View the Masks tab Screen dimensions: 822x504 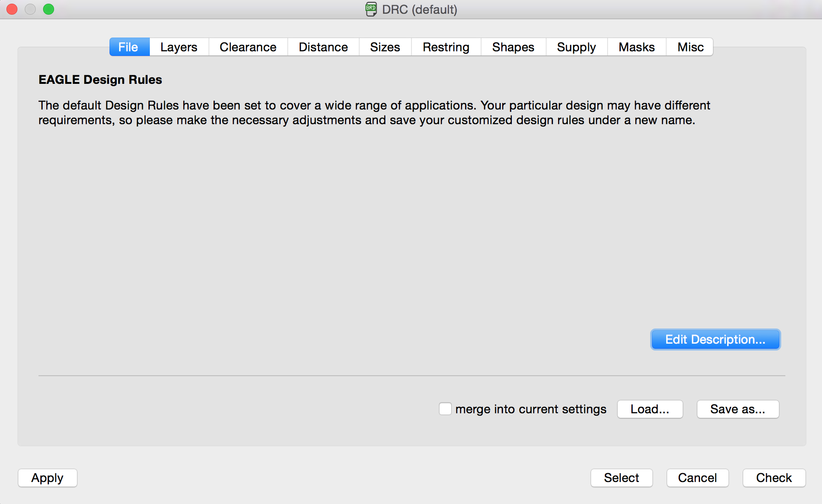click(636, 47)
